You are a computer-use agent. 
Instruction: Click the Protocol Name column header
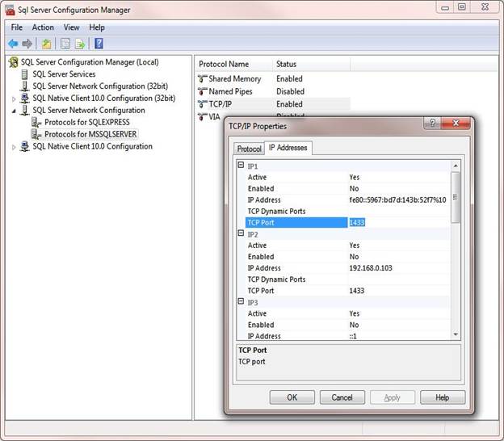tap(233, 64)
